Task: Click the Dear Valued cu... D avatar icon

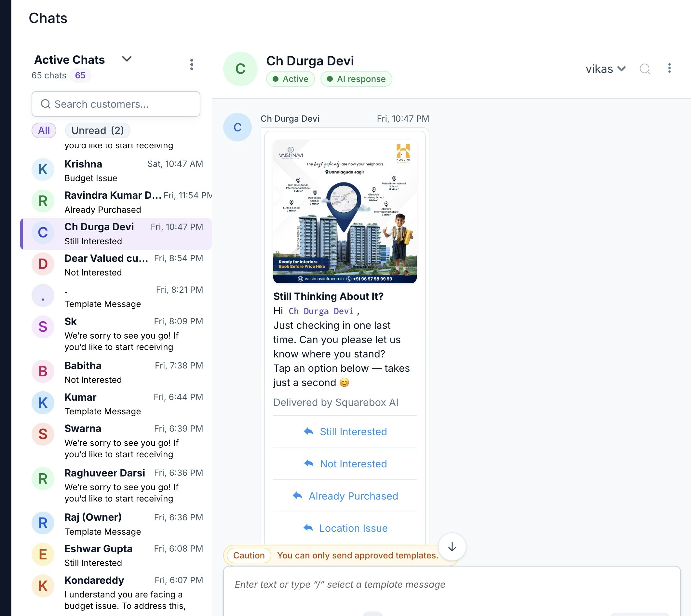Action: pyautogui.click(x=43, y=264)
